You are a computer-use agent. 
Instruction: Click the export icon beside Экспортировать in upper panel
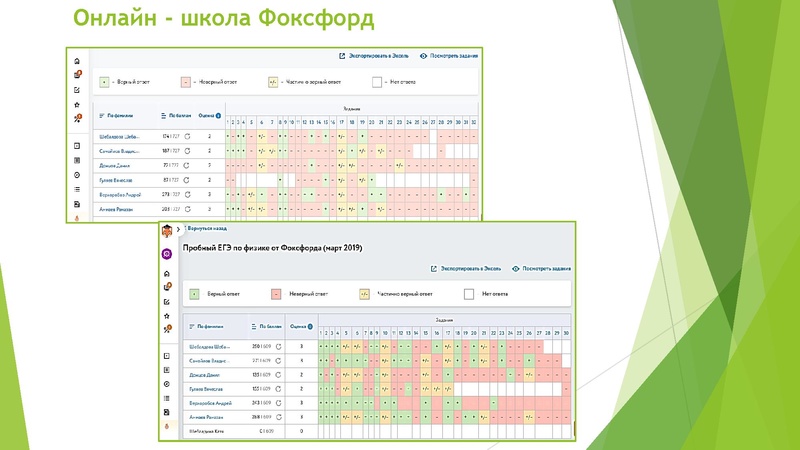[342, 57]
